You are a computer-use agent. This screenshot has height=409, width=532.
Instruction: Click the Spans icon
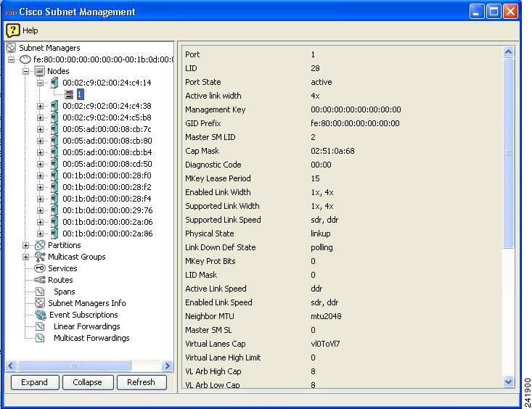[40, 292]
